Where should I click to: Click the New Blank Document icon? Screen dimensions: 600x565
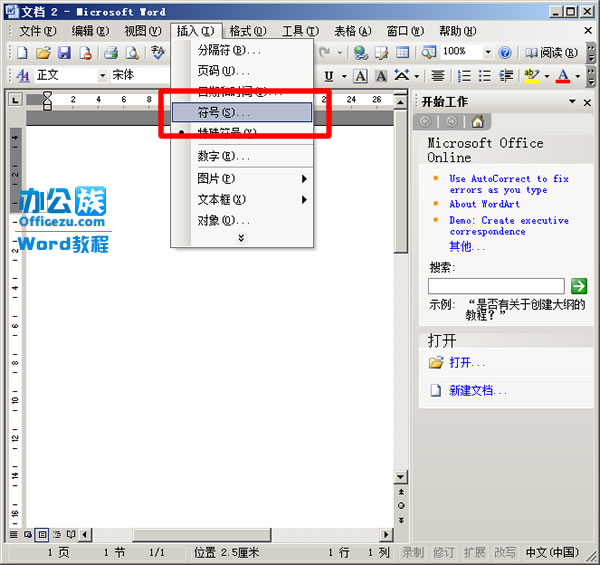coord(22,52)
